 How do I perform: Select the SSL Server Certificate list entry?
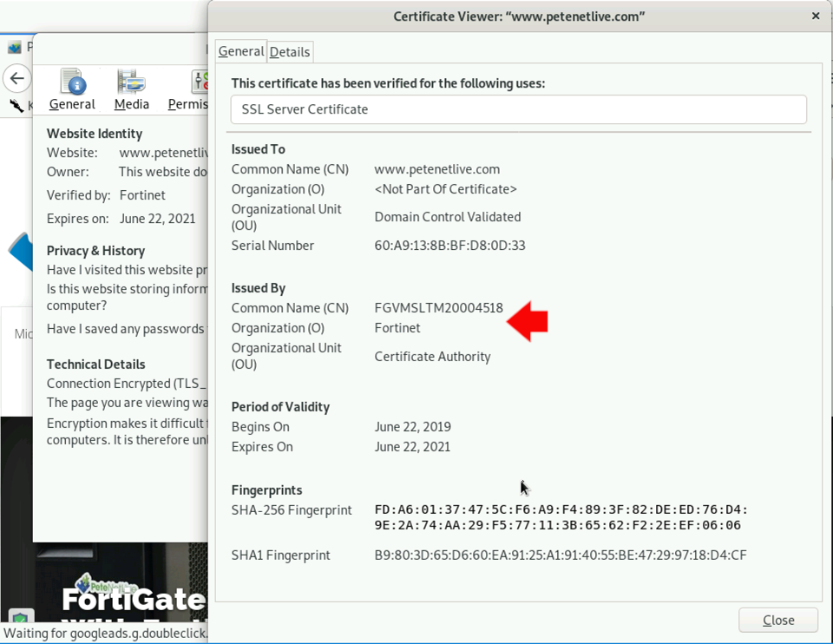click(519, 109)
